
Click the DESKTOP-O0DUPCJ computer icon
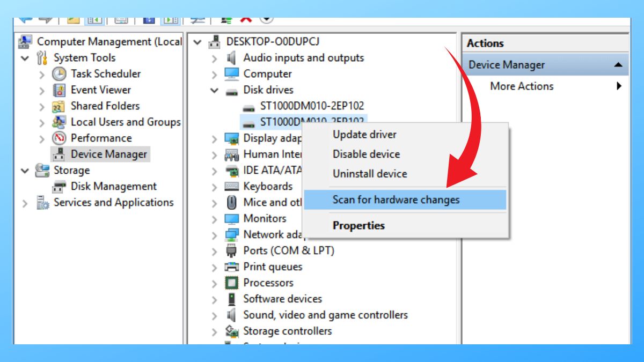pyautogui.click(x=215, y=42)
